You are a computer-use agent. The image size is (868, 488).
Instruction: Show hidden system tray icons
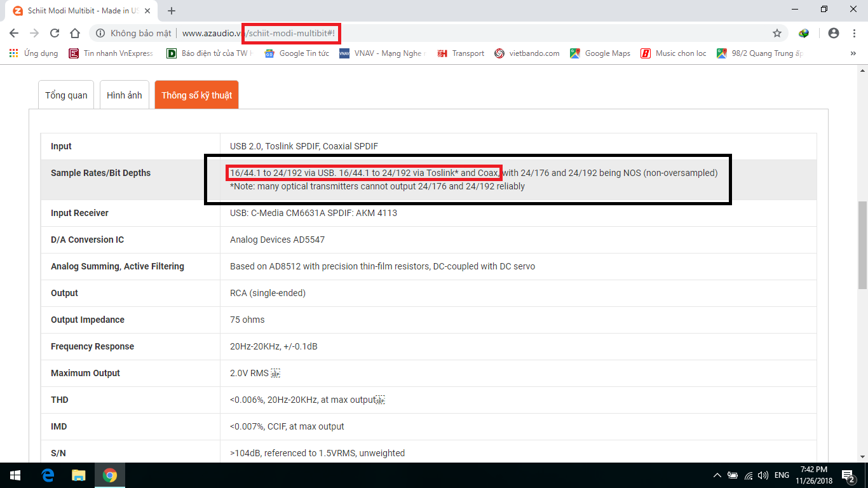(717, 475)
